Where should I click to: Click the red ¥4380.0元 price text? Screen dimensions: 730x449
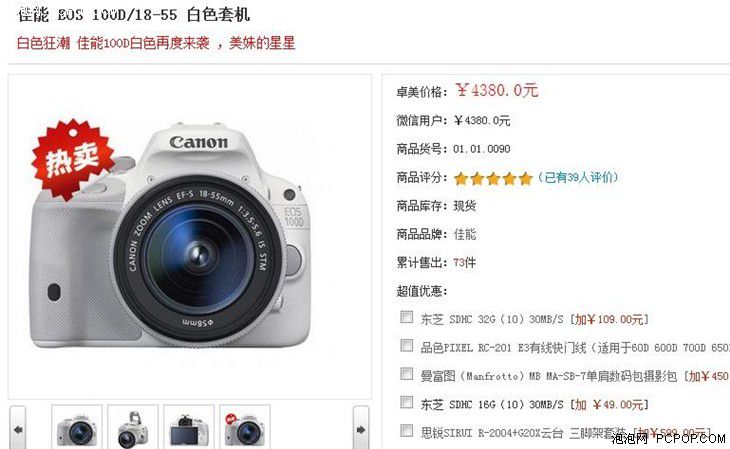point(497,90)
